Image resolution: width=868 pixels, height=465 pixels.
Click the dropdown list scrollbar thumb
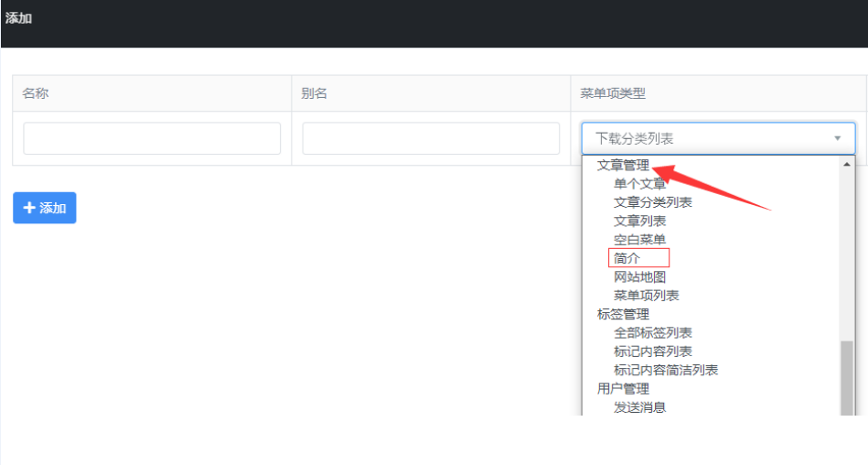click(847, 377)
